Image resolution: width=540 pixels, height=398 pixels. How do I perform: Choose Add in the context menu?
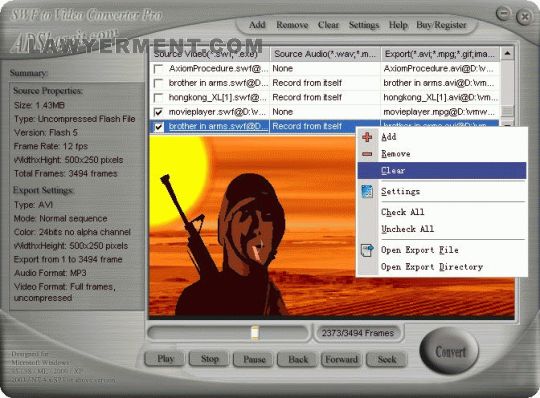(442, 137)
